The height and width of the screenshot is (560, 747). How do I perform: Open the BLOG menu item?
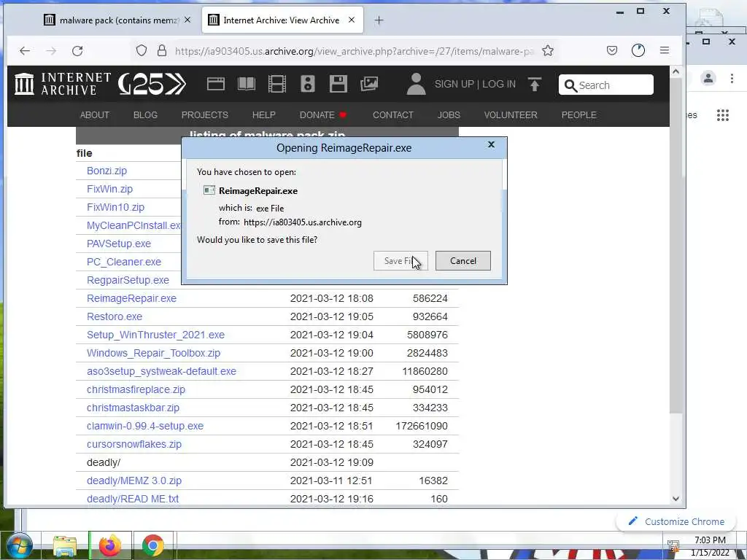[x=145, y=114]
